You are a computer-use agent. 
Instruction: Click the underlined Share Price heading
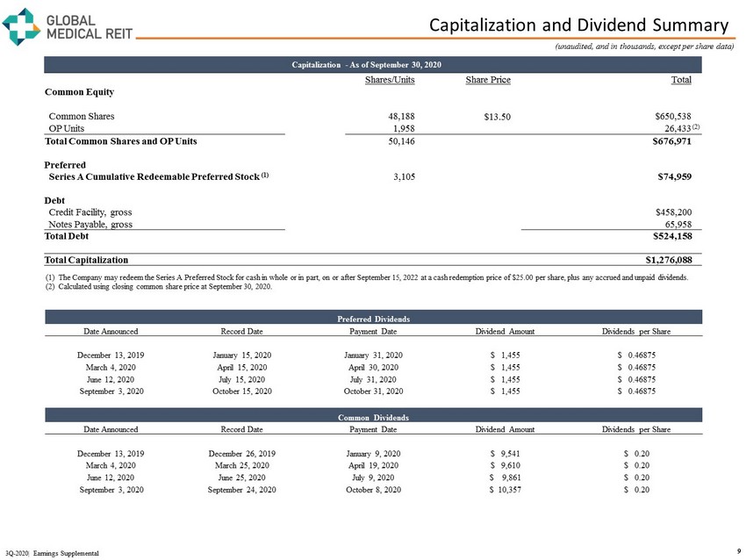pyautogui.click(x=488, y=81)
